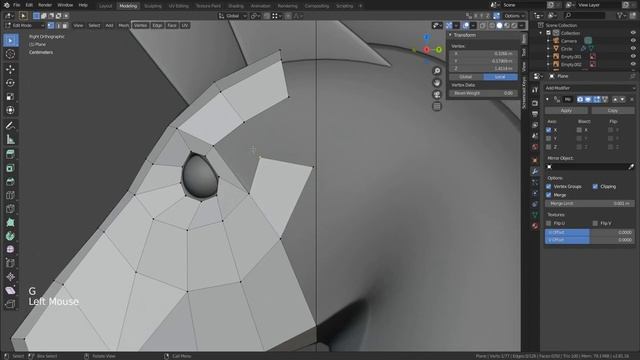Viewport: 640px width, 360px height.
Task: Toggle the mirror Axis X checkbox
Action: (549, 130)
